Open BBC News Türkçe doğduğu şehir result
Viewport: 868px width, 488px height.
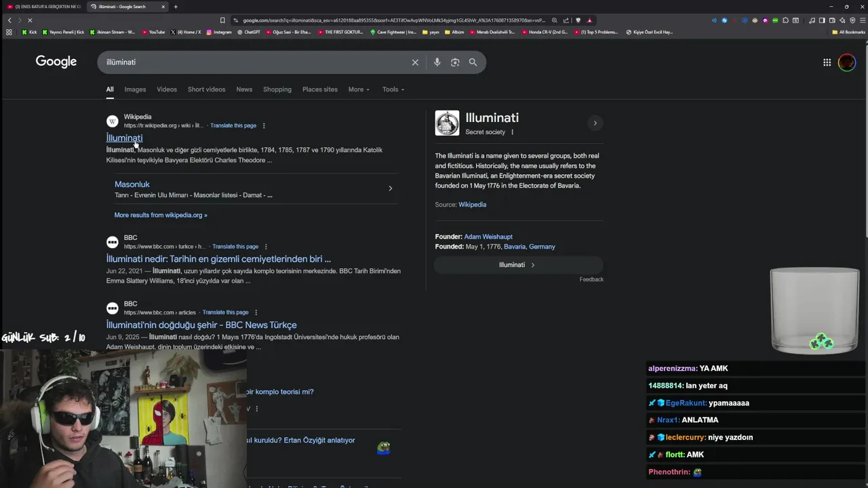pos(201,325)
